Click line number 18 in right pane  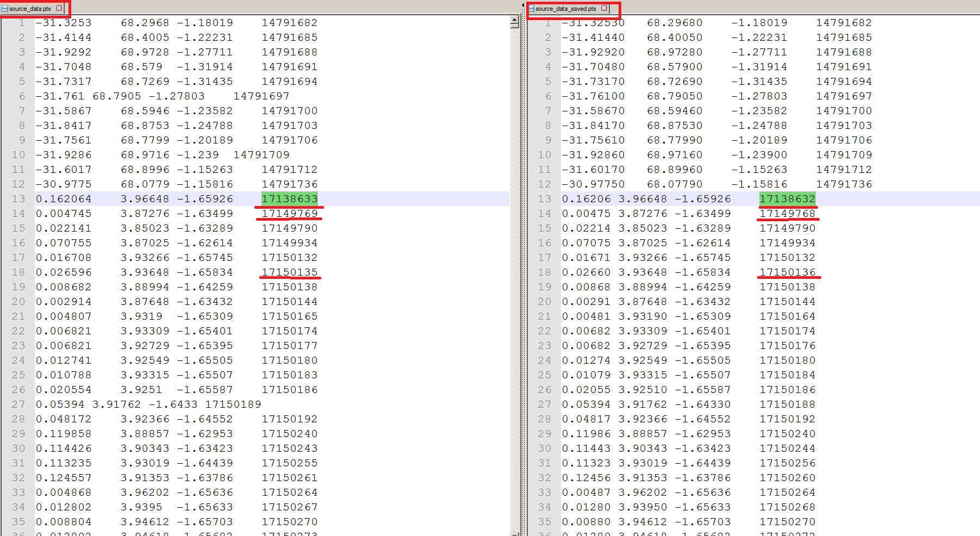tap(545, 272)
